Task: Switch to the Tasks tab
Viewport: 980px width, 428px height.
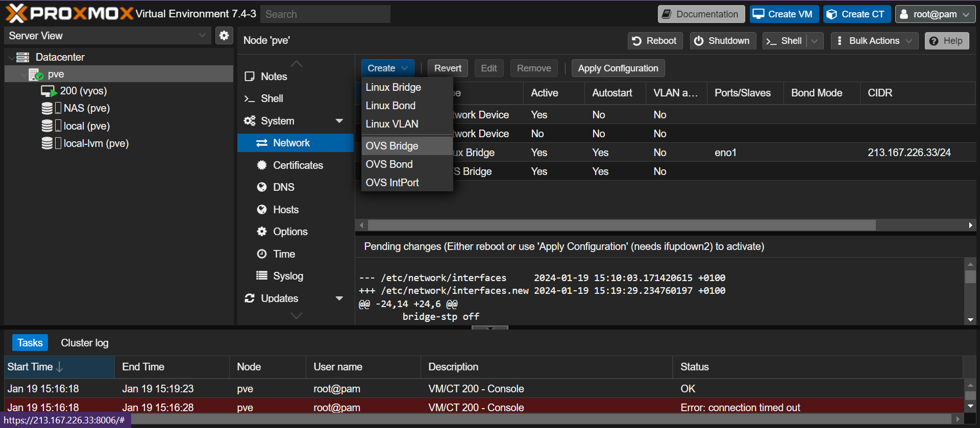Action: coord(30,343)
